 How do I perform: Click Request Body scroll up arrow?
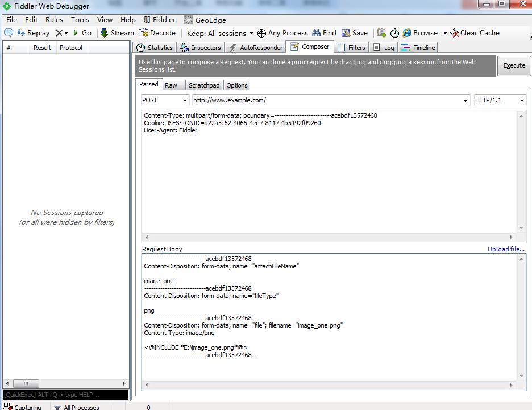coord(521,259)
